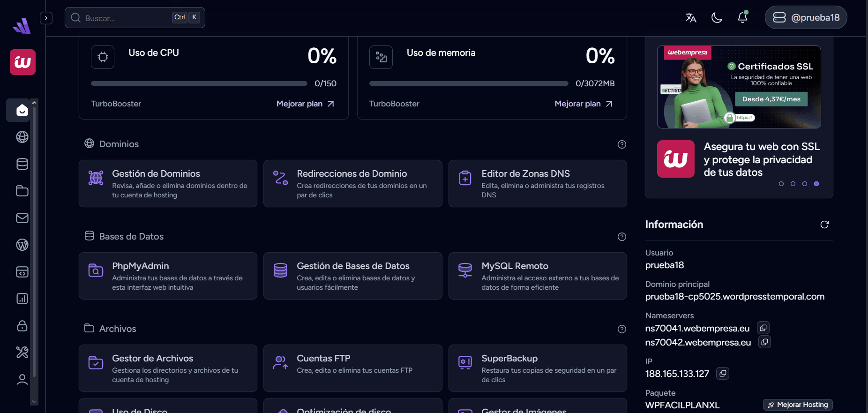Click the Buscar search field
The image size is (868, 413).
click(x=127, y=18)
